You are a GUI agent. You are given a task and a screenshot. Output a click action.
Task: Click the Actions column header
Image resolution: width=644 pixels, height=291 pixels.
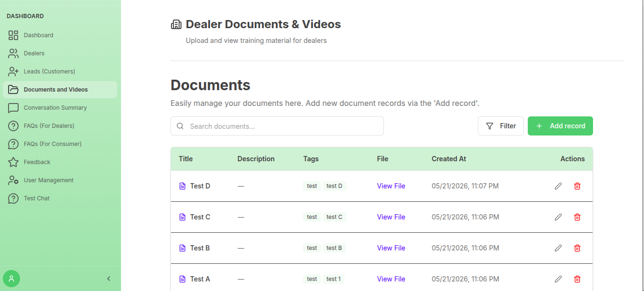(x=573, y=159)
